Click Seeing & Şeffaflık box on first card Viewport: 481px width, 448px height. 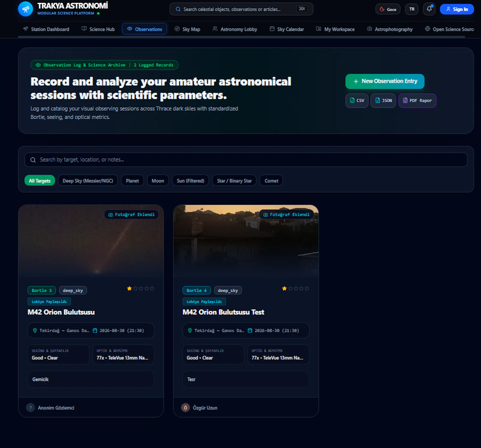(58, 354)
